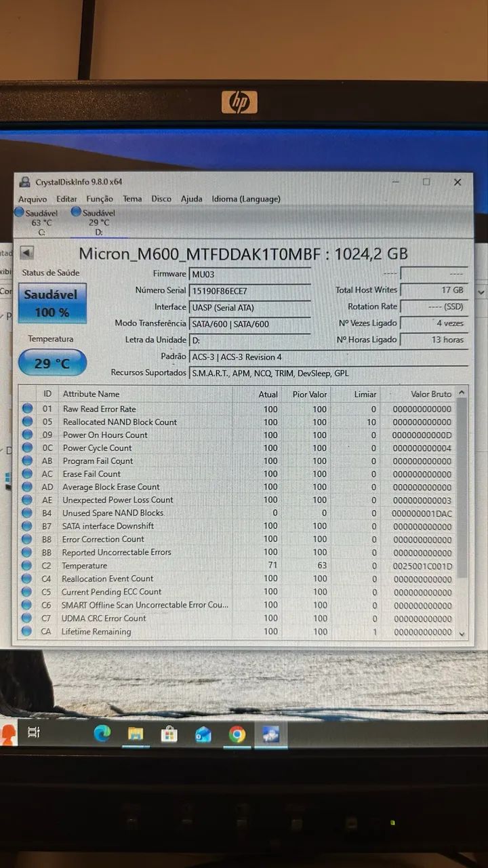Click the status icon for the Temperature attribute
This screenshot has height=868, width=488.
click(27, 566)
